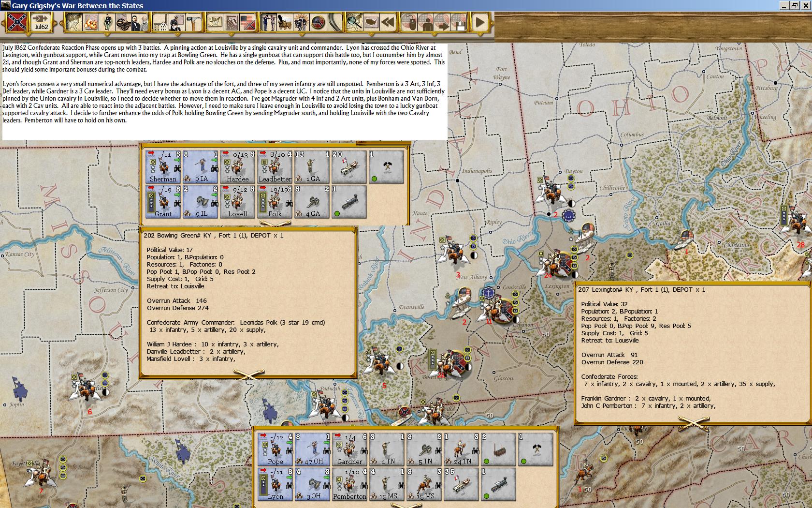Click the standing soldier toolbar icon
This screenshot has width=812, height=508.
pos(106,22)
